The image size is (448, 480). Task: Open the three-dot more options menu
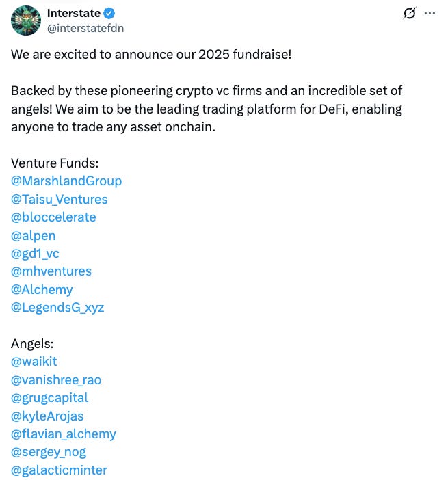point(430,13)
